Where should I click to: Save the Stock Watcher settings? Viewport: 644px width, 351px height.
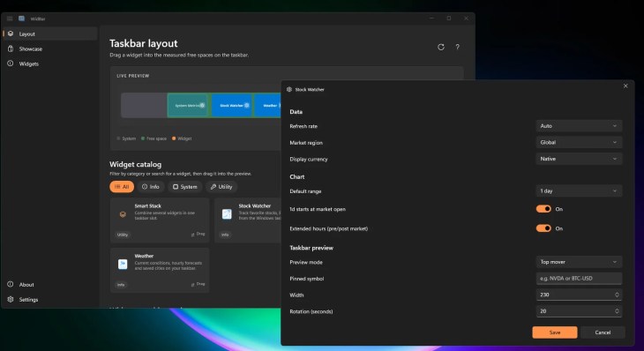555,332
